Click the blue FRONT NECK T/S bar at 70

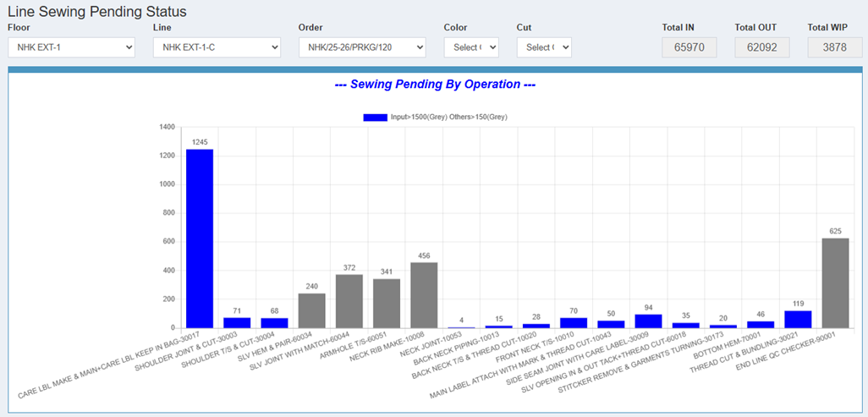point(574,323)
